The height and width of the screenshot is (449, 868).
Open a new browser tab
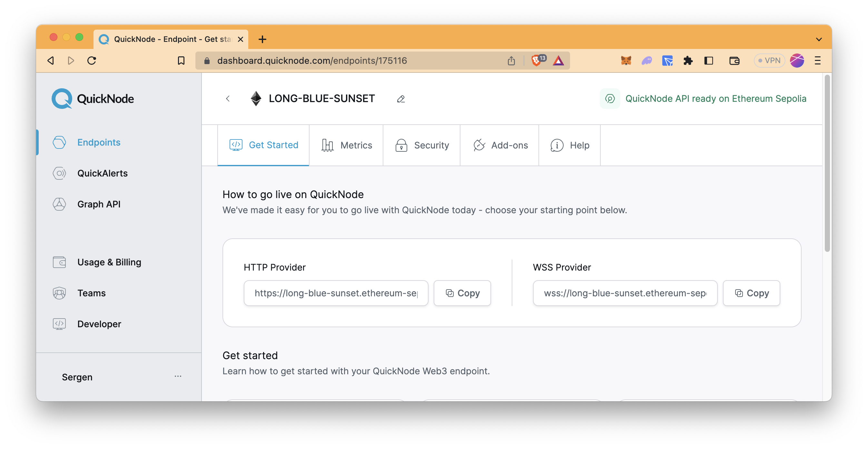pos(262,39)
